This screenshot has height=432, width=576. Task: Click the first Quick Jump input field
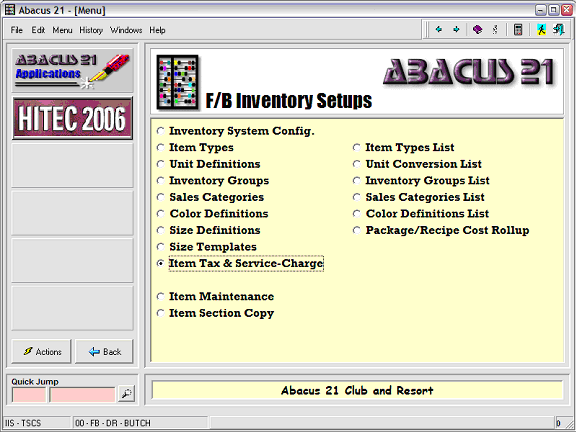pos(29,395)
